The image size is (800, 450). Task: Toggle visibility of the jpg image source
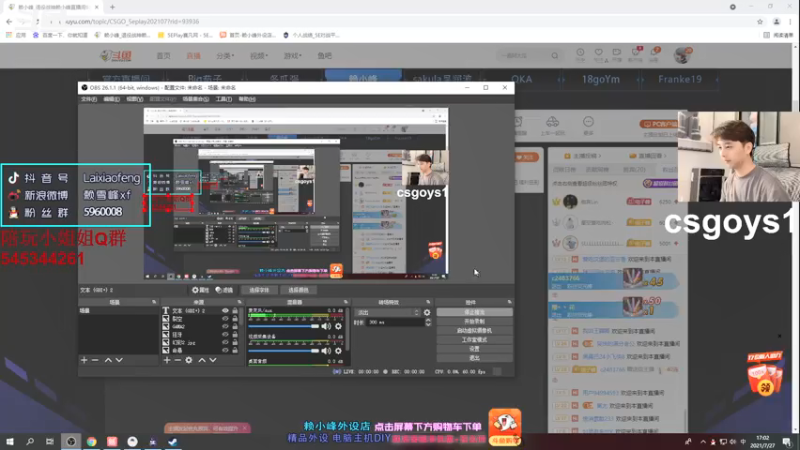[x=225, y=342]
